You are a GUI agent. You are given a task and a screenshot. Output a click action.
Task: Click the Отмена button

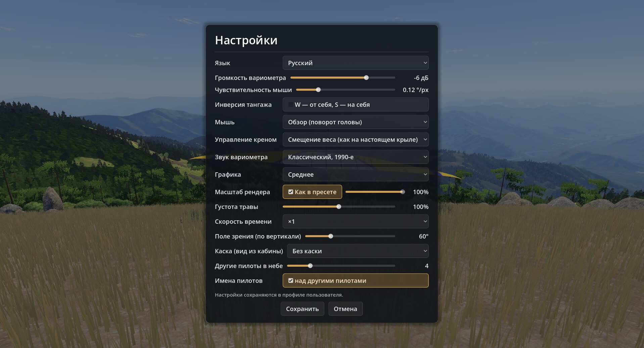click(x=345, y=309)
